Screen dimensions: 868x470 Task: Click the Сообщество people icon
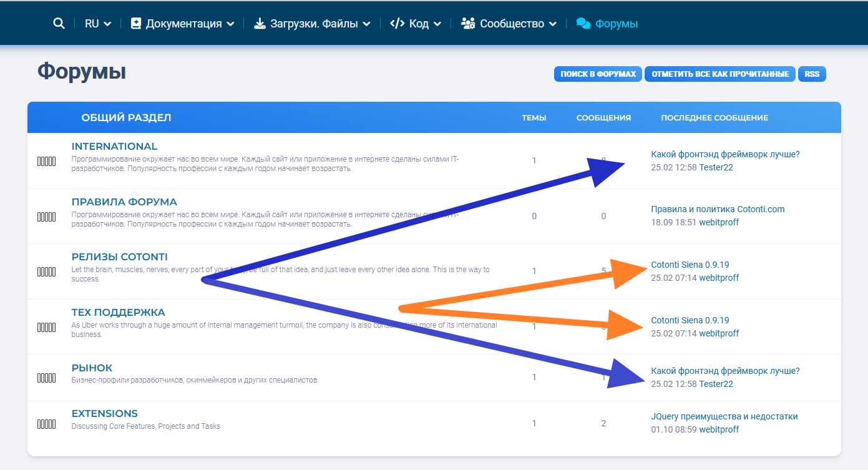468,24
